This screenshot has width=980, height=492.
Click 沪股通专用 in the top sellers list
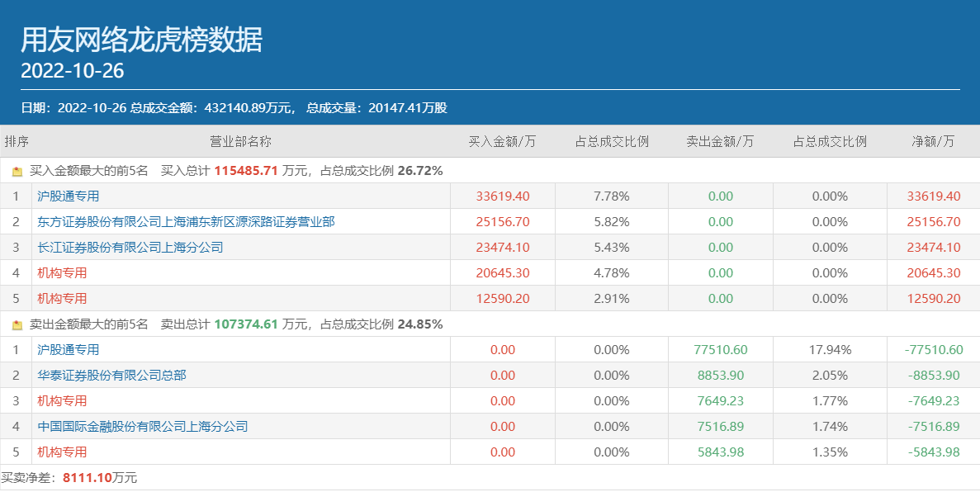pos(68,350)
